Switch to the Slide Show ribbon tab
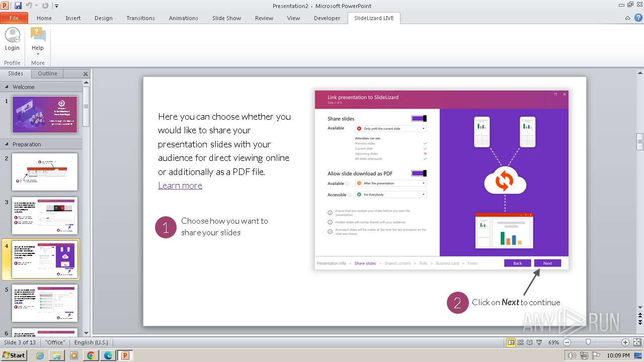This screenshot has height=362, width=644. point(227,18)
